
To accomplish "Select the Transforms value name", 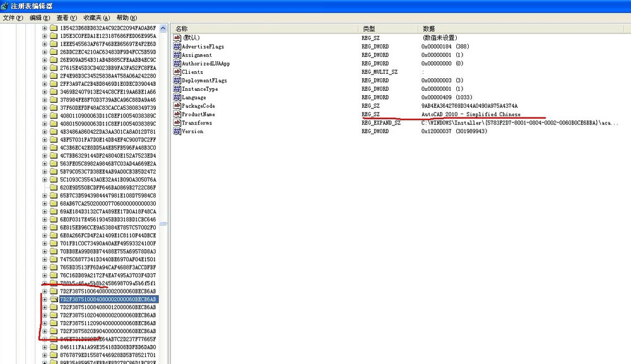I will pyautogui.click(x=197, y=122).
